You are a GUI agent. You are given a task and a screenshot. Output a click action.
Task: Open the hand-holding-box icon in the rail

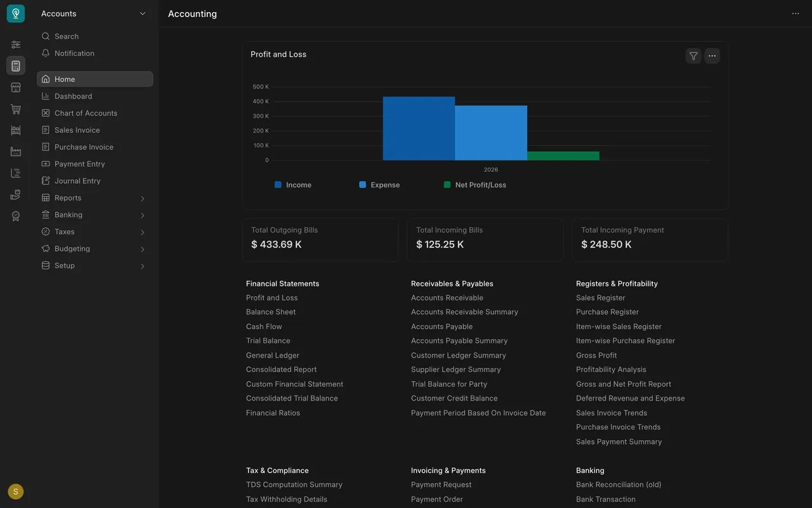16,195
